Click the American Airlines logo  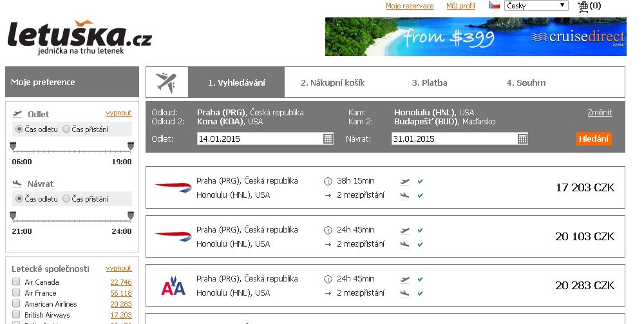coord(173,286)
